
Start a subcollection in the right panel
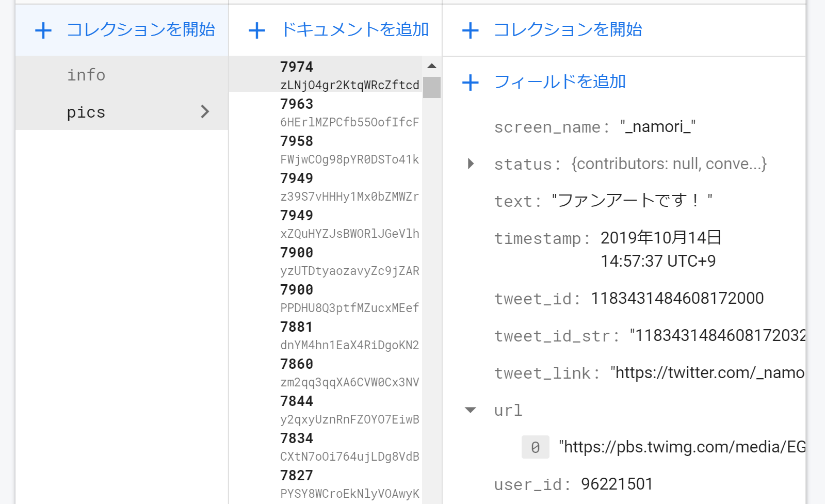568,30
